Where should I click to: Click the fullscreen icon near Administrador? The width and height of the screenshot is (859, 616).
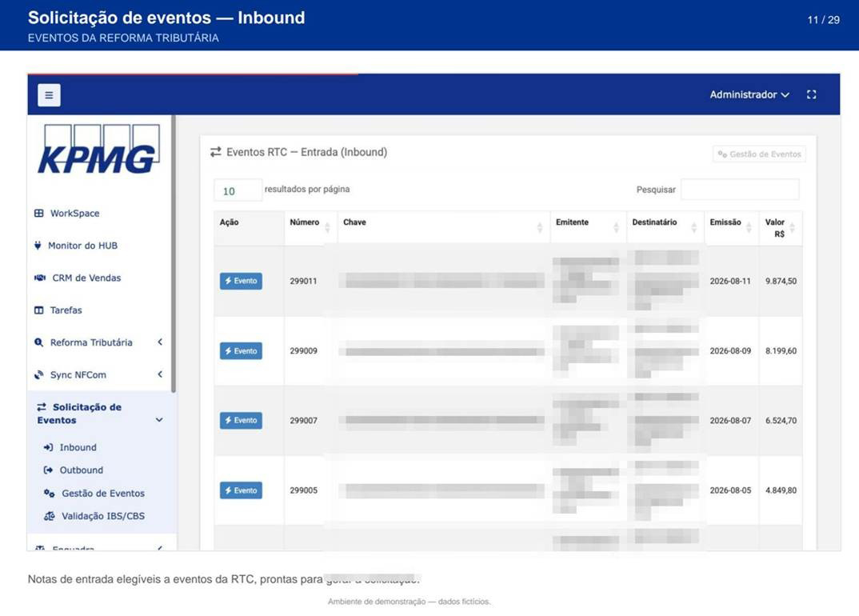(811, 95)
